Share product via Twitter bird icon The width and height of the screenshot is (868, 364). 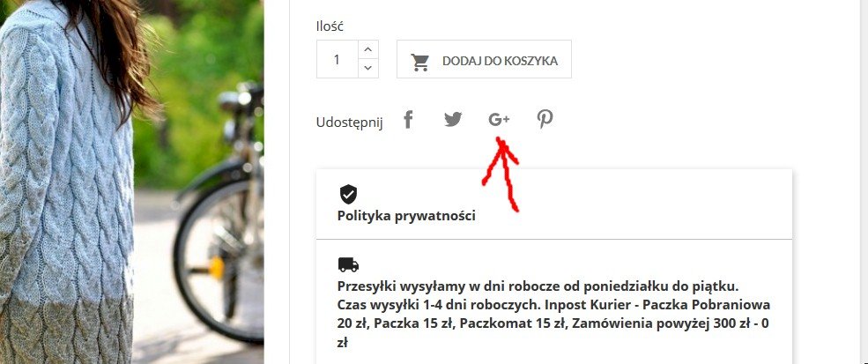tap(453, 119)
